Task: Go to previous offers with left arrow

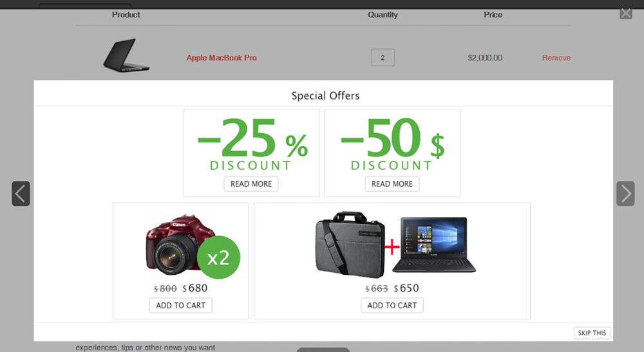Action: (x=21, y=194)
